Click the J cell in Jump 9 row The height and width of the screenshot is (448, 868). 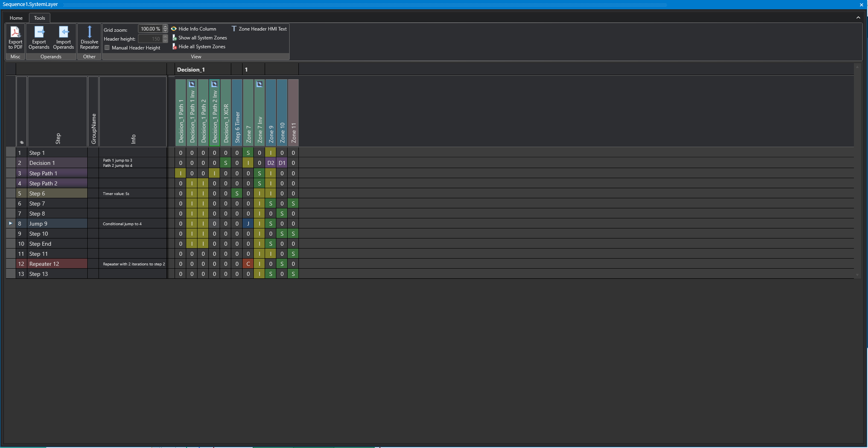pos(248,224)
